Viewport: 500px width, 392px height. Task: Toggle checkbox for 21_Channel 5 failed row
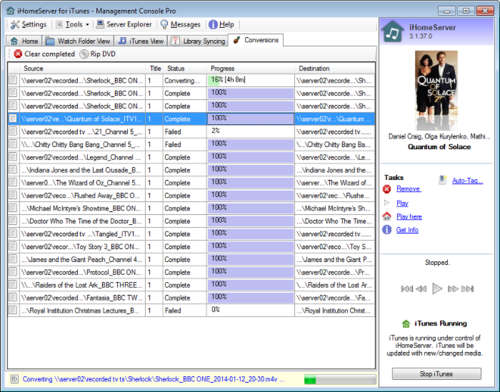pyautogui.click(x=13, y=131)
